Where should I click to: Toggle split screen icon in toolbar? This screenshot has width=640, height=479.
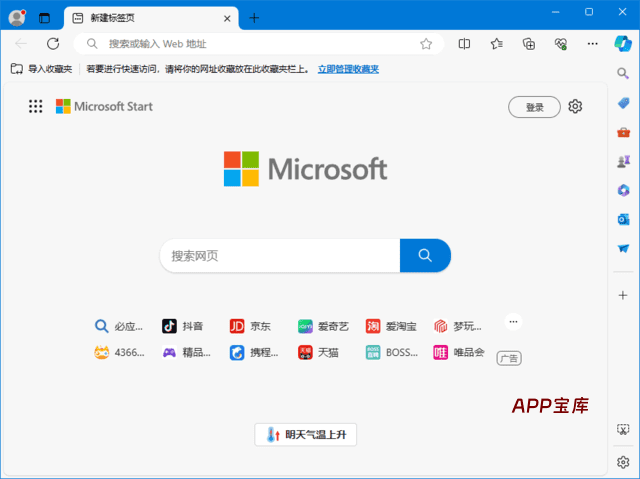464,44
